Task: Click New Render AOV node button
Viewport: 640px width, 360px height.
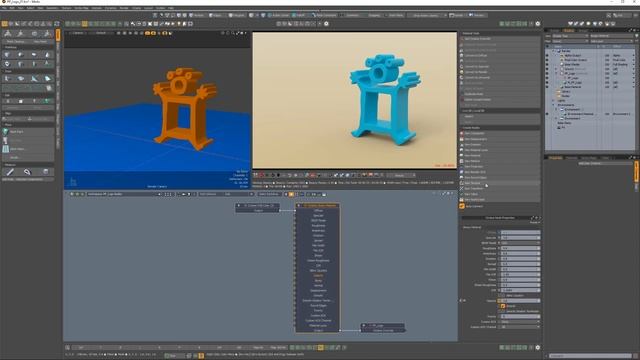Action: [x=500, y=172]
